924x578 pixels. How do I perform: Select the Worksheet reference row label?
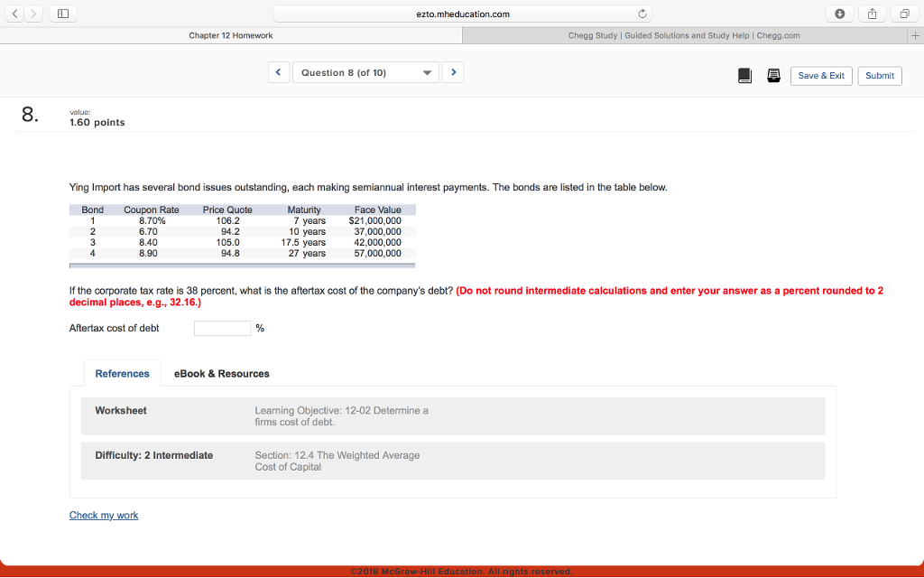121,411
